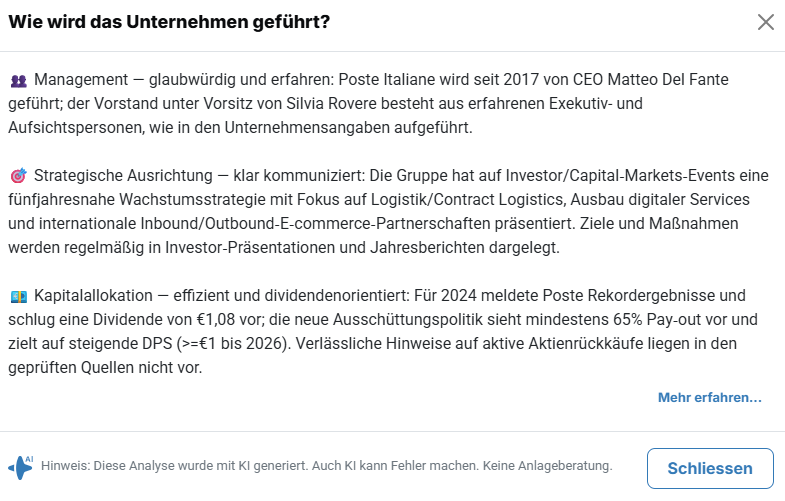Click the 'Hinweis: Diese Analyse' notice text

click(x=110, y=466)
